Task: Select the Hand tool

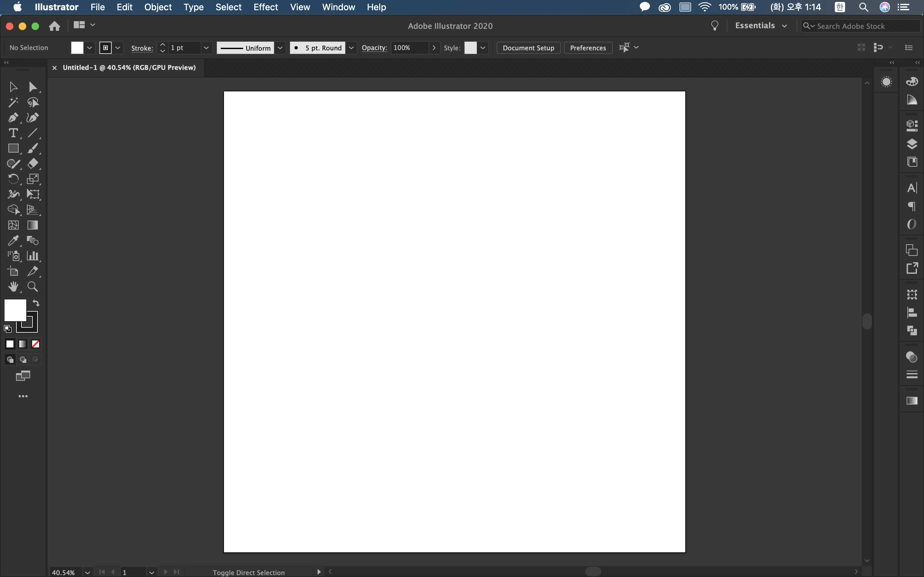Action: (13, 287)
